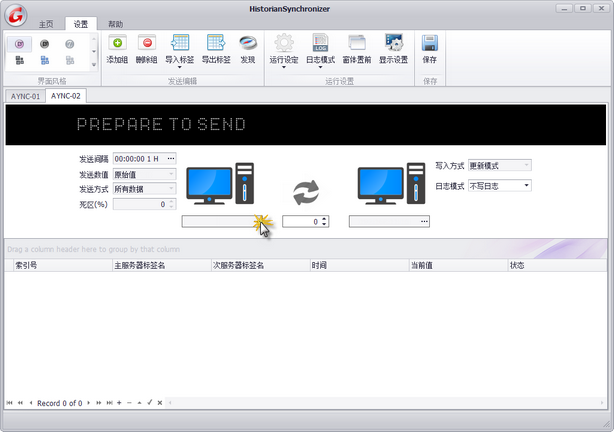Expand the 导入标签 dropdown arrow
Viewport: 614px width, 432px height.
pos(180,68)
